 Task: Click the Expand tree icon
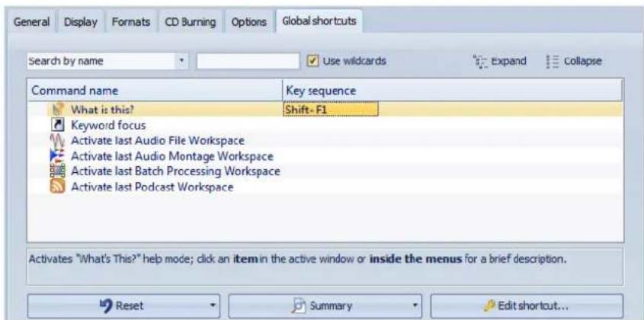pyautogui.click(x=479, y=61)
